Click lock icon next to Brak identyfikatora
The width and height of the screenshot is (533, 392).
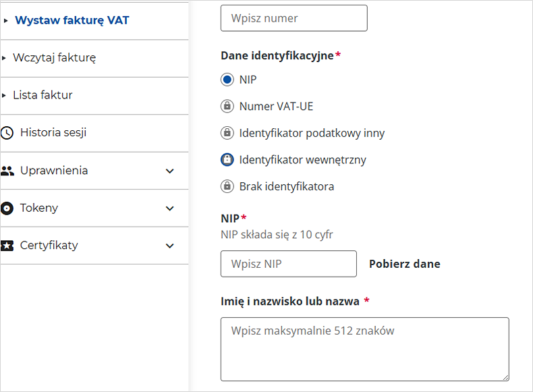(227, 186)
